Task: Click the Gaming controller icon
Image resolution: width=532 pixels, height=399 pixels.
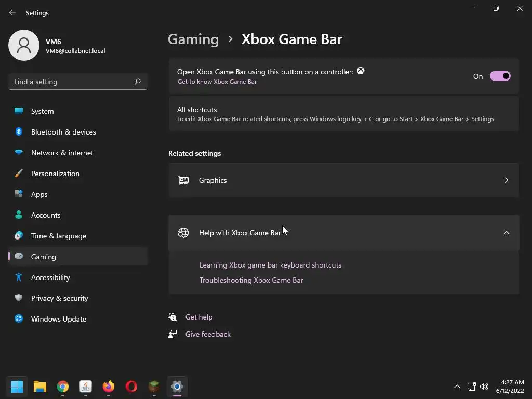Action: pos(19,256)
